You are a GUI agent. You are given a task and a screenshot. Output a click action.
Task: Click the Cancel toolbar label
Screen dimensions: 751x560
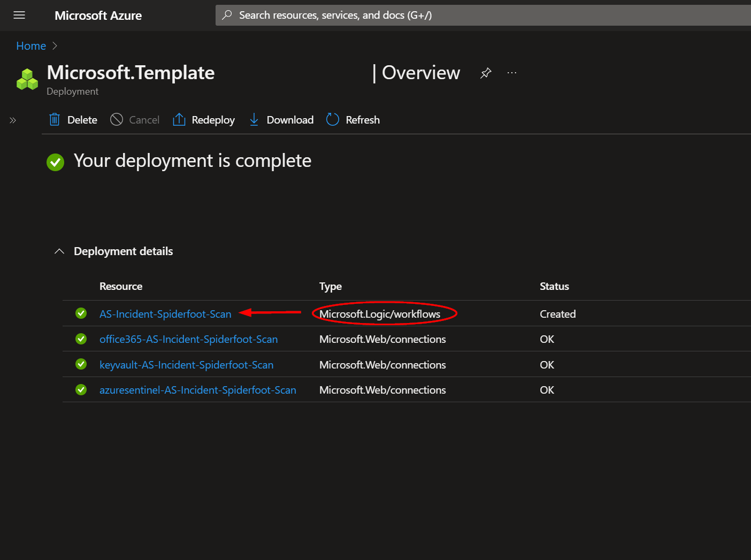coord(144,120)
